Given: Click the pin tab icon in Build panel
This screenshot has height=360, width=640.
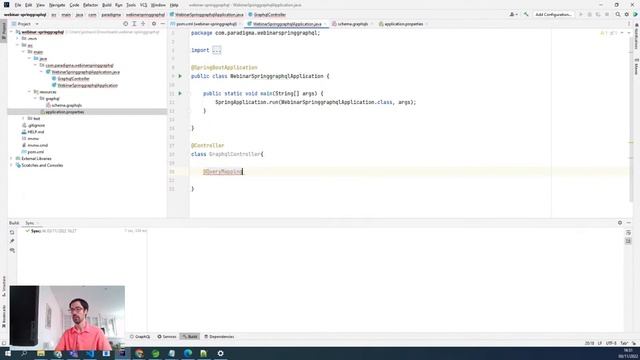Looking at the screenshot, I should coord(12,241).
